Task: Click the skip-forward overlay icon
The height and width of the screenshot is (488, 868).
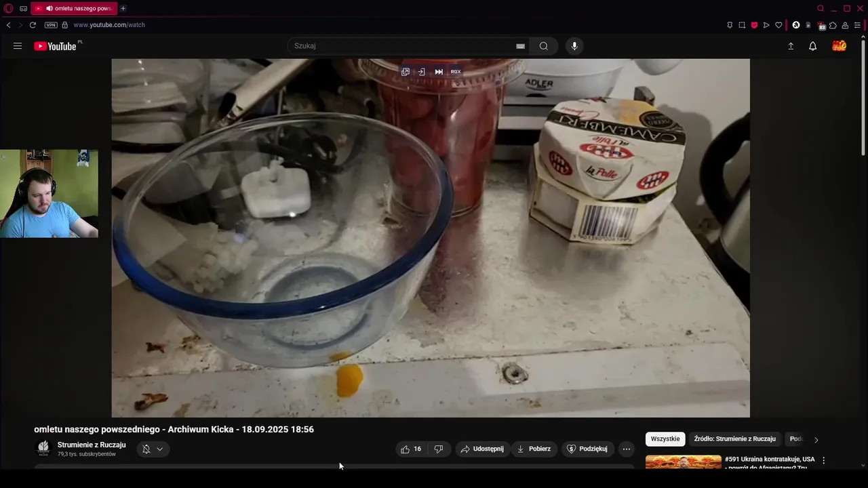Action: pos(439,72)
